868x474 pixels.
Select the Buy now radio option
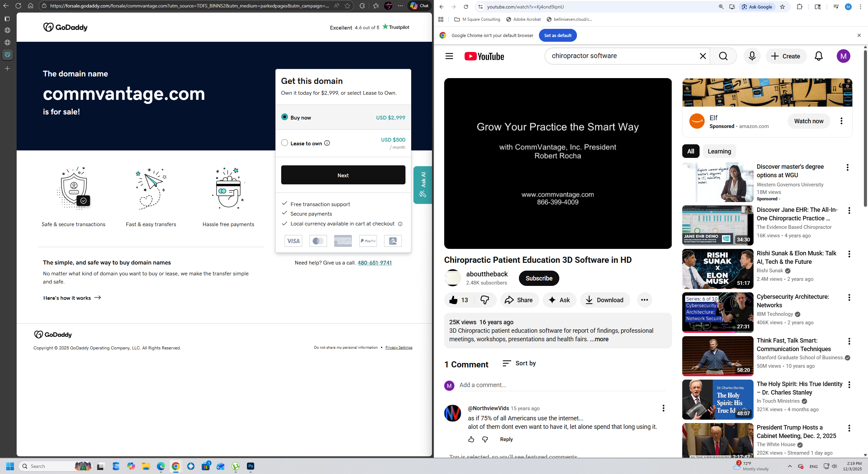pyautogui.click(x=285, y=117)
